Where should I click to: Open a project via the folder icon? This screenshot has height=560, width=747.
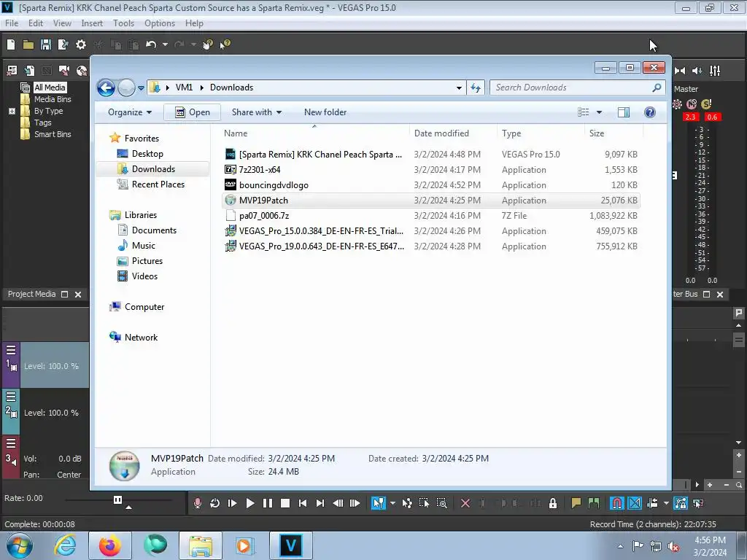[28, 44]
